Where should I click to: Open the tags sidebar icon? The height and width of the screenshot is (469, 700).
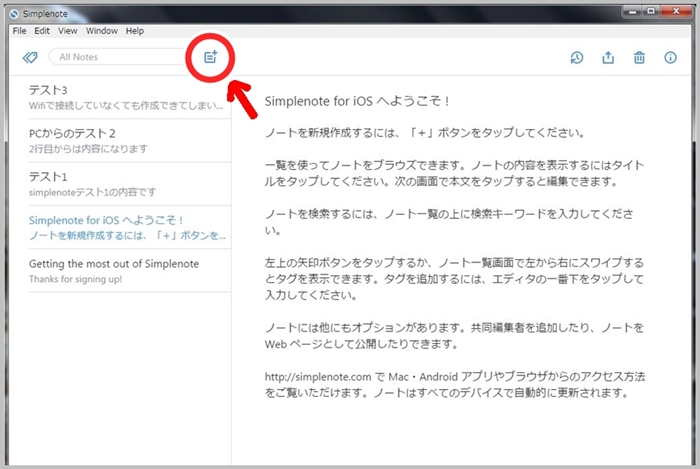[30, 57]
